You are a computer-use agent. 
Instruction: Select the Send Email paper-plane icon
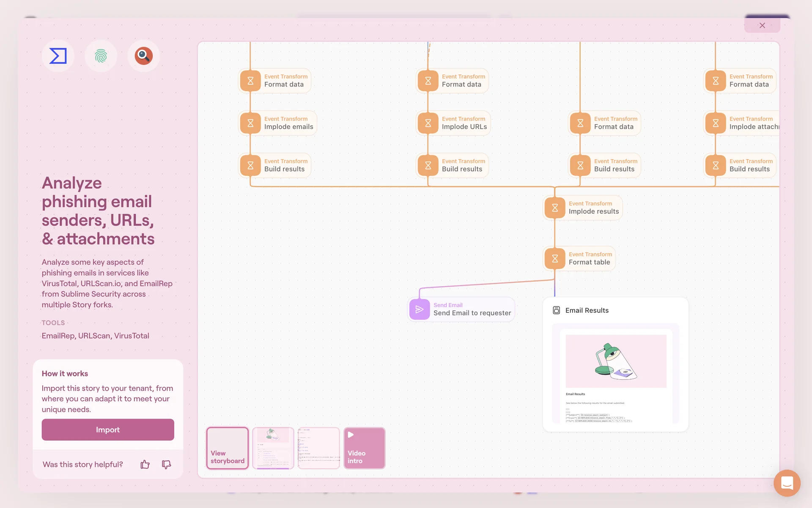420,309
